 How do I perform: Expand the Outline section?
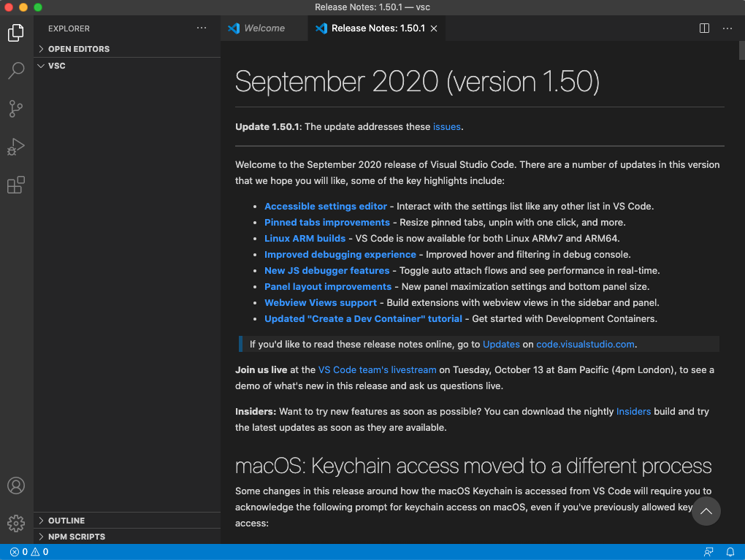(127, 521)
